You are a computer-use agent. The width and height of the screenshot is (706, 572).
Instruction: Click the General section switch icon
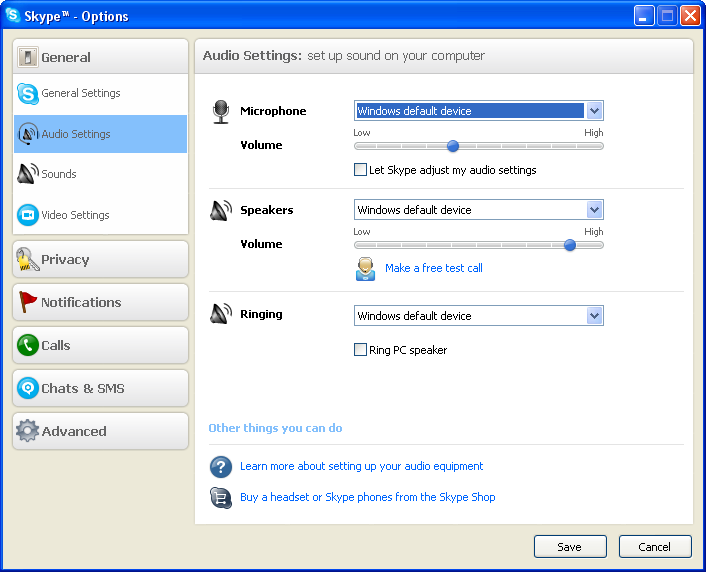(x=27, y=57)
